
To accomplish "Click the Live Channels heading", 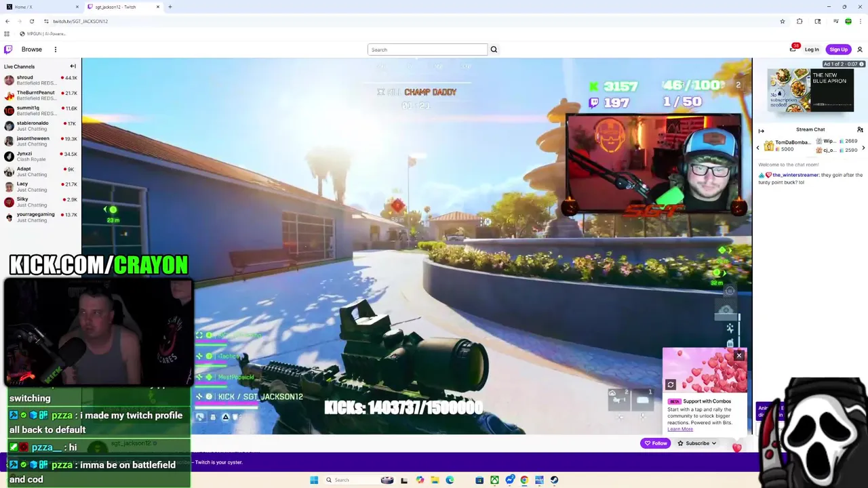I will pyautogui.click(x=19, y=66).
